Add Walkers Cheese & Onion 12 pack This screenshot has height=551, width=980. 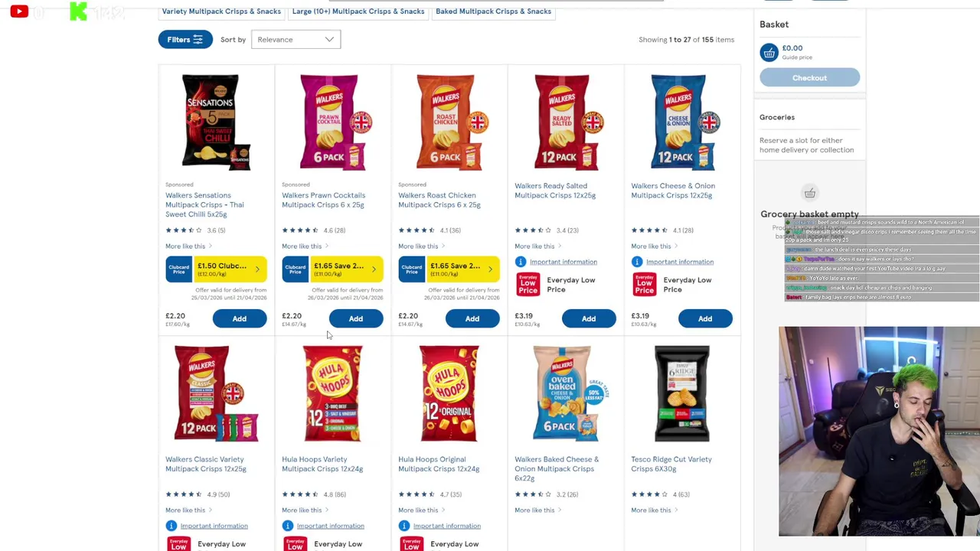click(705, 318)
